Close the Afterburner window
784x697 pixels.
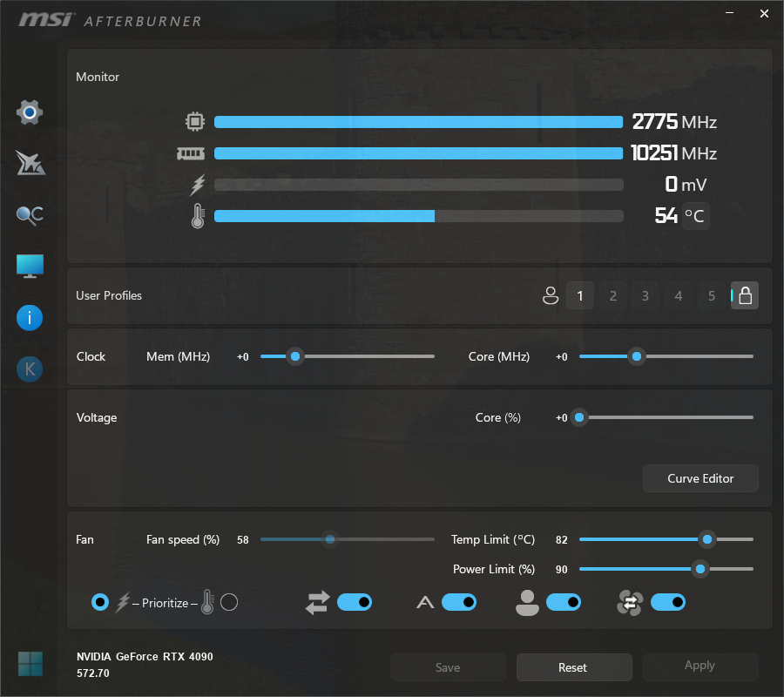click(765, 13)
